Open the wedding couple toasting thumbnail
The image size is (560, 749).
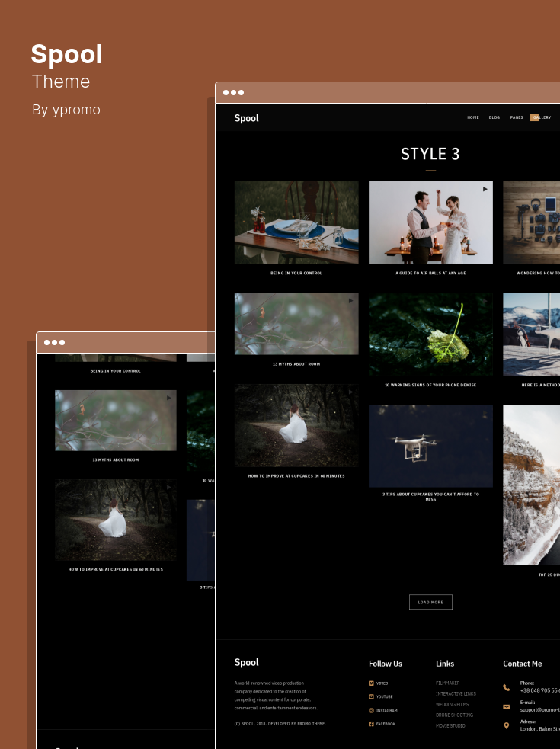[x=430, y=222]
